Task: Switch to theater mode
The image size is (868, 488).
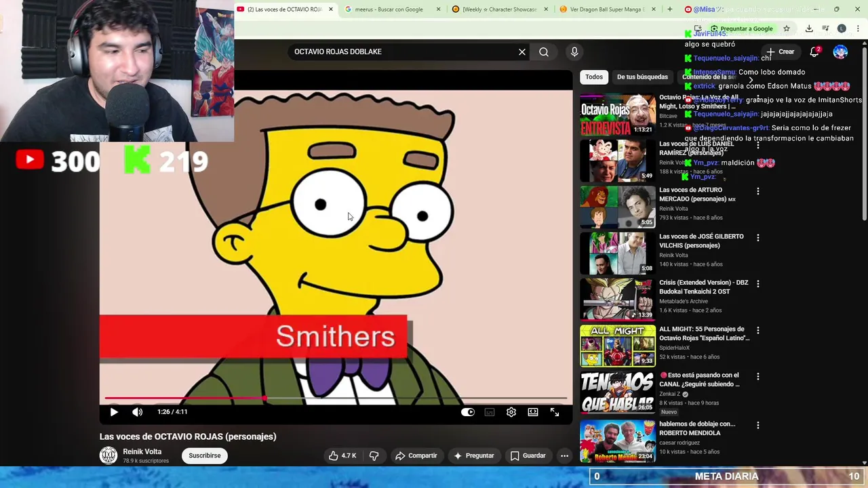Action: coord(533,412)
